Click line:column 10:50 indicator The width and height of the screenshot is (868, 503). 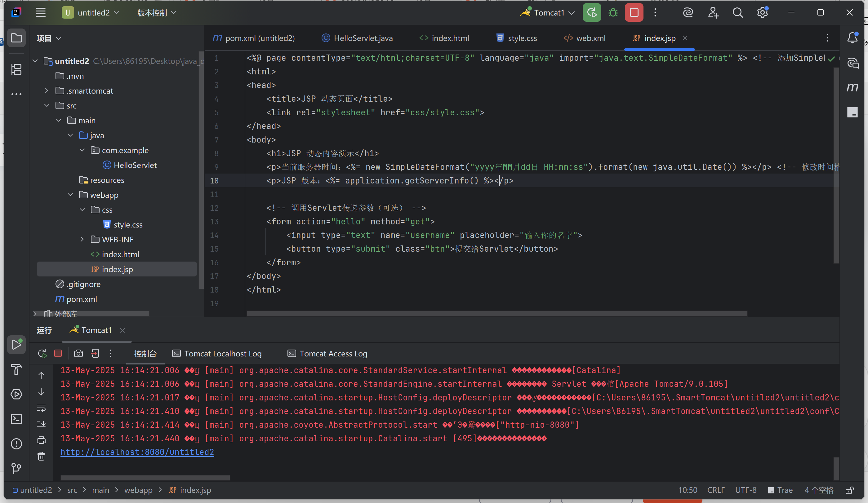688,490
